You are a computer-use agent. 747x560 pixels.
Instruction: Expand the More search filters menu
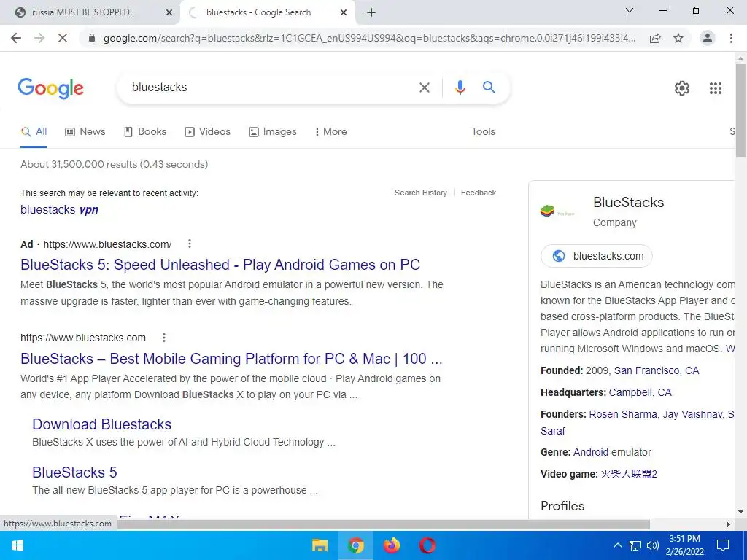coord(330,131)
